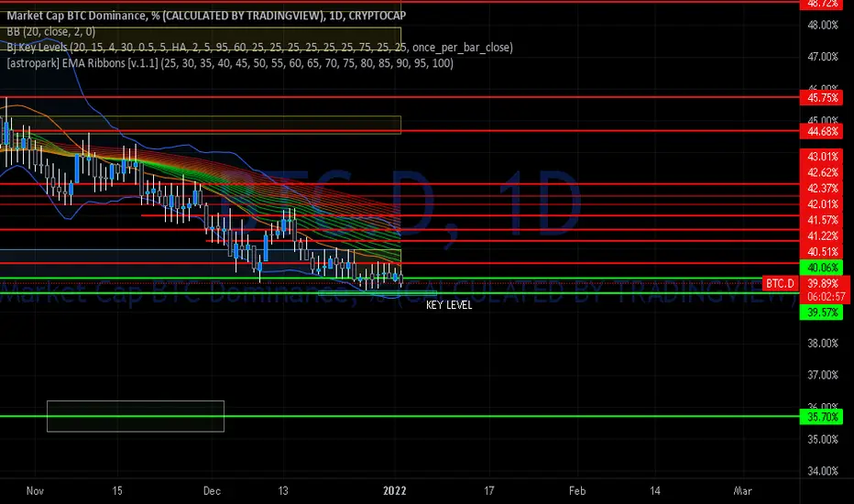The image size is (854, 504).
Task: Click the 17 date label on time axis
Action: coord(489,491)
